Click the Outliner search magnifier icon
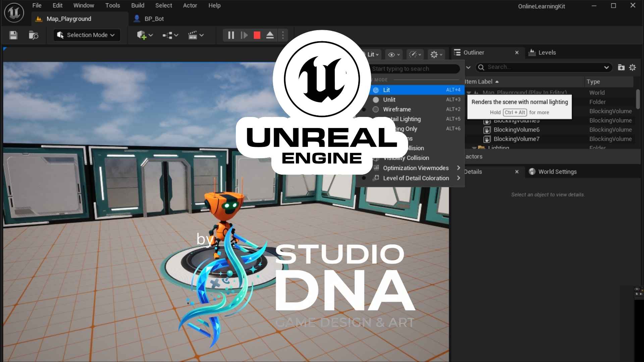This screenshot has height=362, width=644. pos(481,67)
